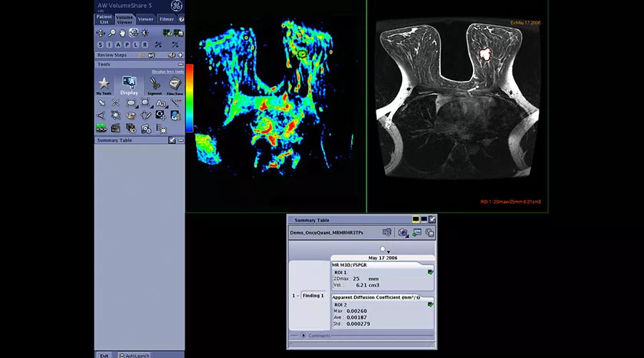The image size is (644, 358).
Task: Toggle ROI 2 green checkmark
Action: 430,304
